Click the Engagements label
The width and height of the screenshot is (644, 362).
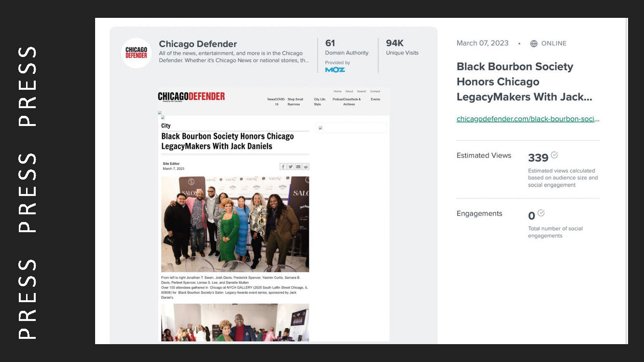click(x=479, y=213)
